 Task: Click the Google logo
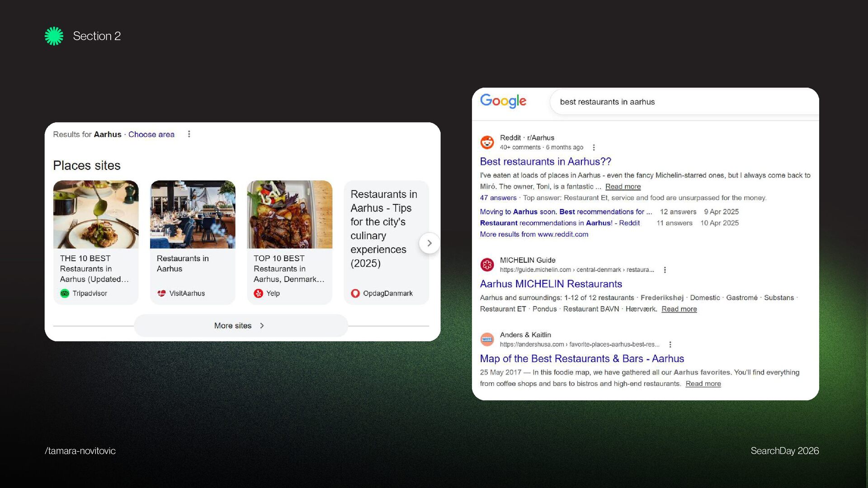point(503,101)
